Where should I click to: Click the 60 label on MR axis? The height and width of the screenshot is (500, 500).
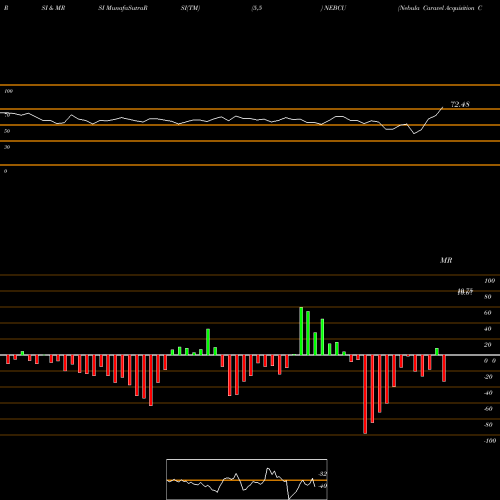click(487, 313)
